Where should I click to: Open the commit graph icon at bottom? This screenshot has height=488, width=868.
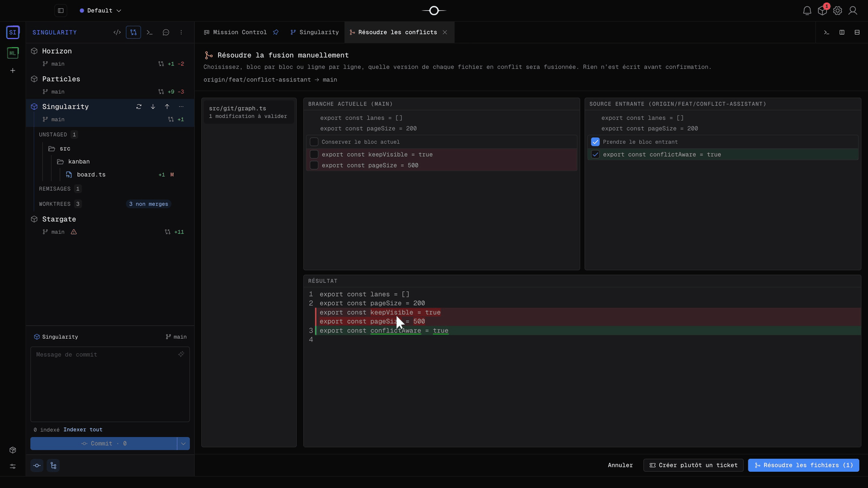37,465
